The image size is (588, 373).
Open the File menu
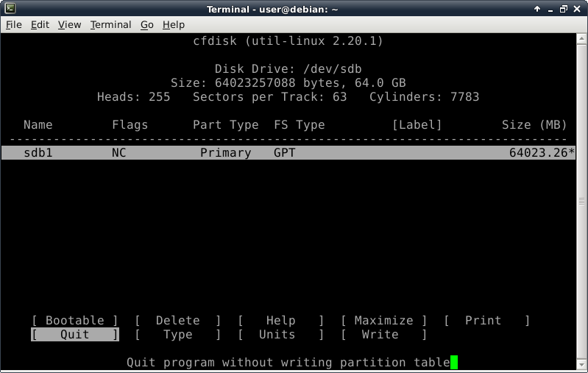tap(13, 24)
